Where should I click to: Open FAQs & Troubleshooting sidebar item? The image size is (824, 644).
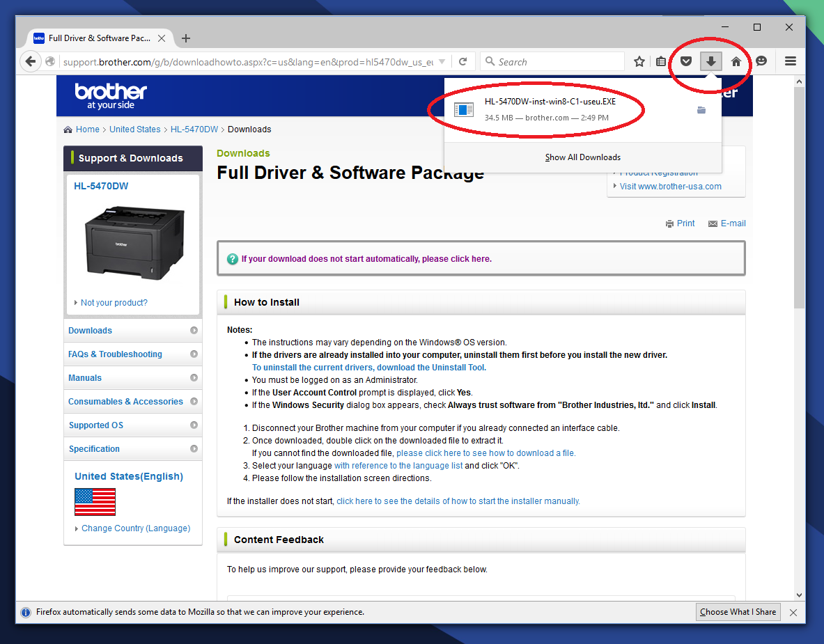pos(133,354)
